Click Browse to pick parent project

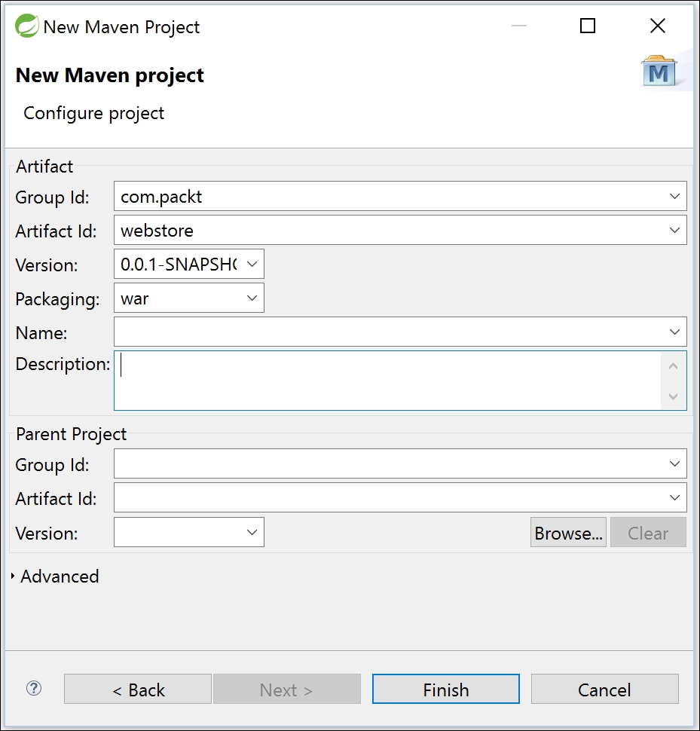click(568, 533)
